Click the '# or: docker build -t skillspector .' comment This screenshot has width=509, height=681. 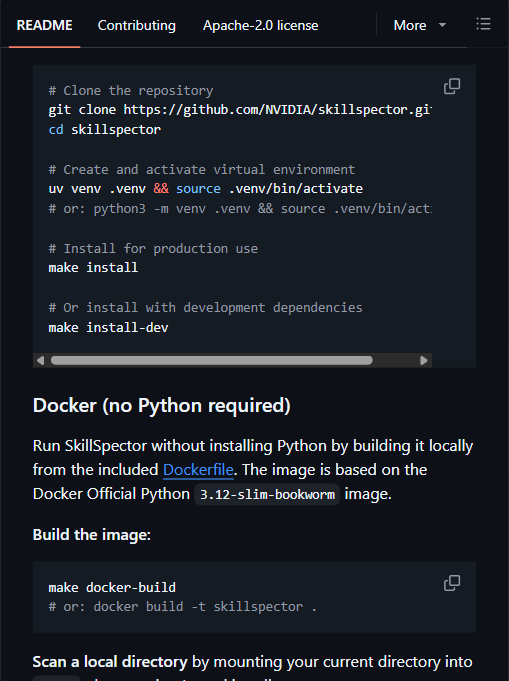[x=183, y=606]
